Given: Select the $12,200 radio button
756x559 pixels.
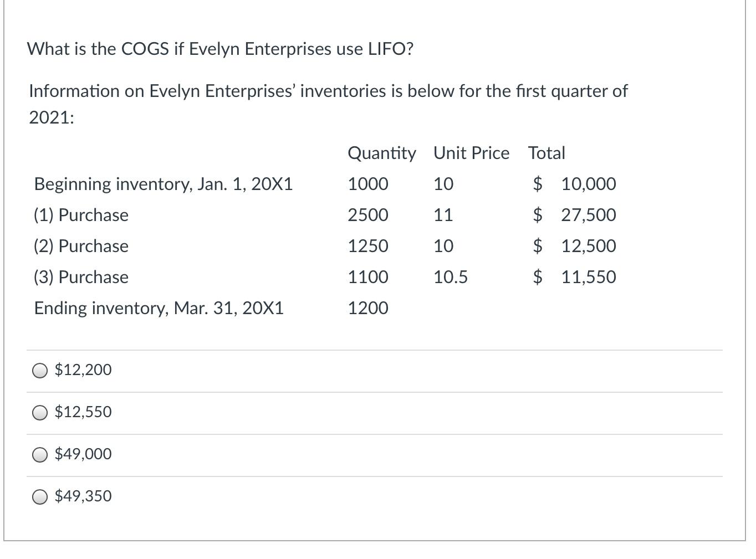Looking at the screenshot, I should pyautogui.click(x=39, y=370).
